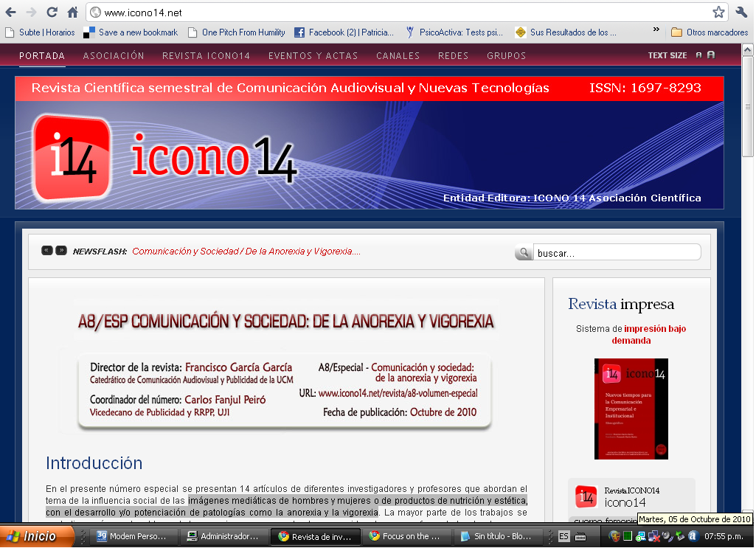Expand the hidden bookmarks chevron
The width and height of the screenshot is (756, 548).
click(656, 30)
